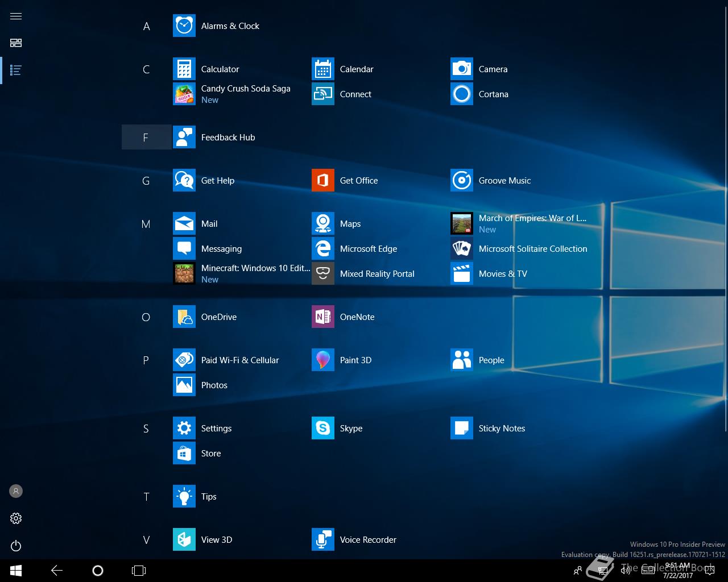
Task: Click the letter V section header
Action: [x=146, y=540]
